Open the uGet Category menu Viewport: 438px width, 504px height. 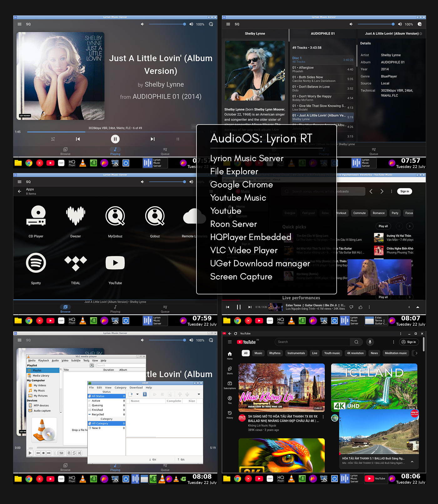[120, 387]
